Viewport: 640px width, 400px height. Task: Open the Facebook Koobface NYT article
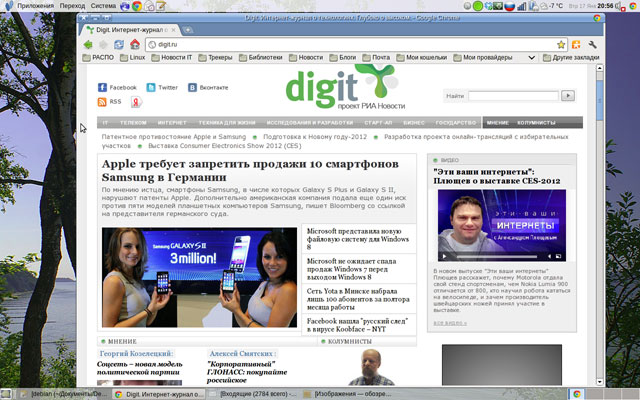coord(357,325)
